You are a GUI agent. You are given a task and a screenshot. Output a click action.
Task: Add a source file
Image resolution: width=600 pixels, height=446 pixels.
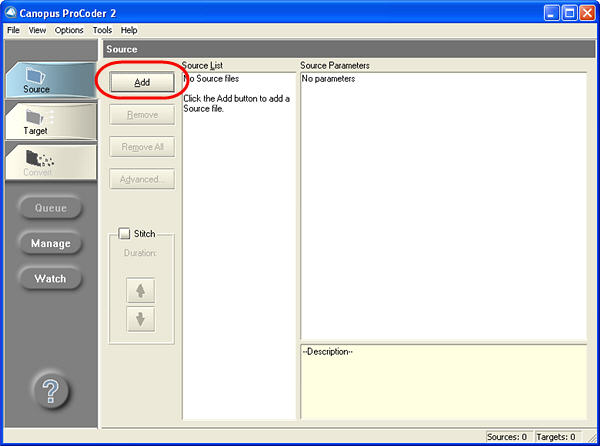(x=142, y=82)
